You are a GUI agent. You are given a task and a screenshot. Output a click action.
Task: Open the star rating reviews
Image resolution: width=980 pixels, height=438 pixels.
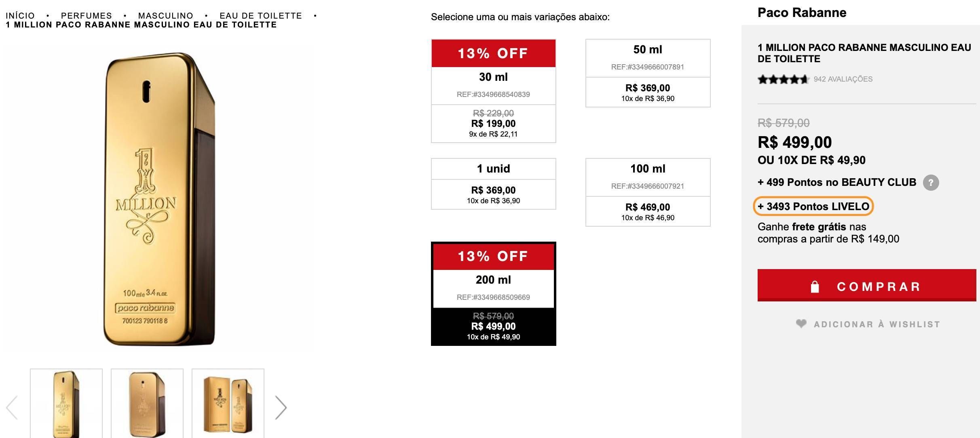[x=784, y=79]
